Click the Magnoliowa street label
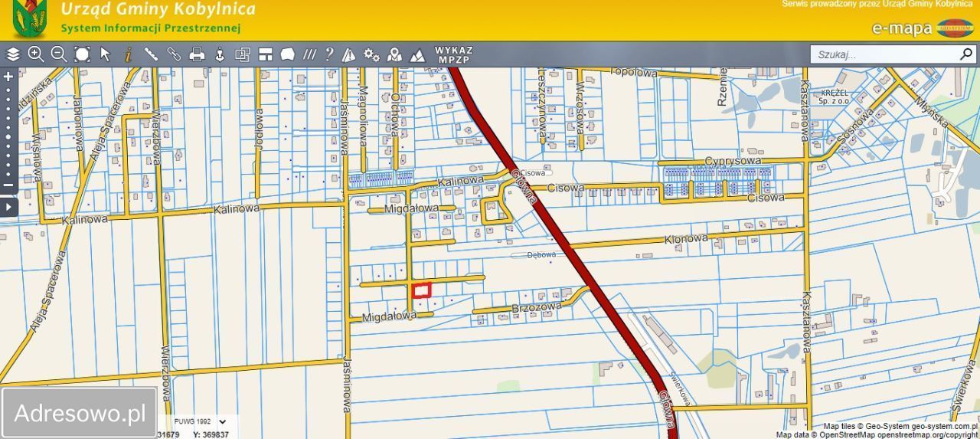 click(x=363, y=118)
